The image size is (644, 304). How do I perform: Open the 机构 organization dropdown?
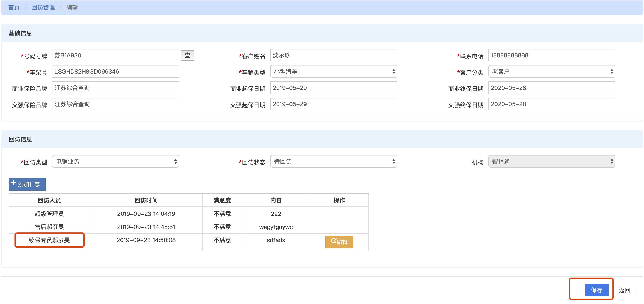(x=551, y=161)
